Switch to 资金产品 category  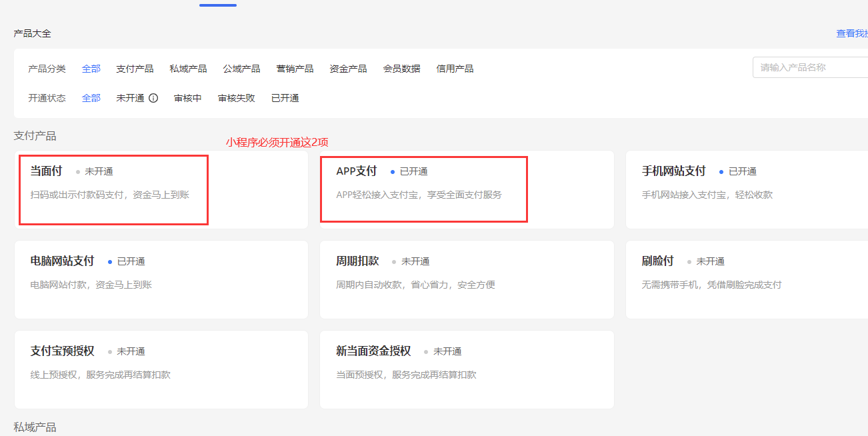pyautogui.click(x=348, y=69)
